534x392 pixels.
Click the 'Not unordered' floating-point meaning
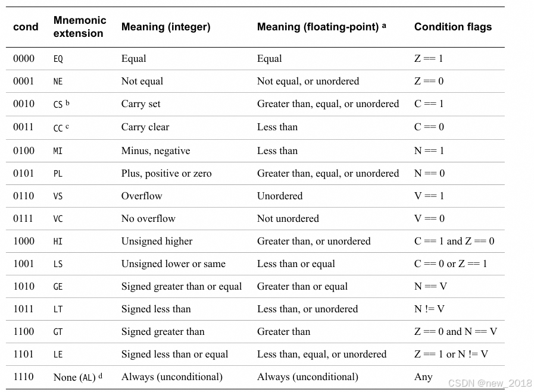pyautogui.click(x=288, y=218)
